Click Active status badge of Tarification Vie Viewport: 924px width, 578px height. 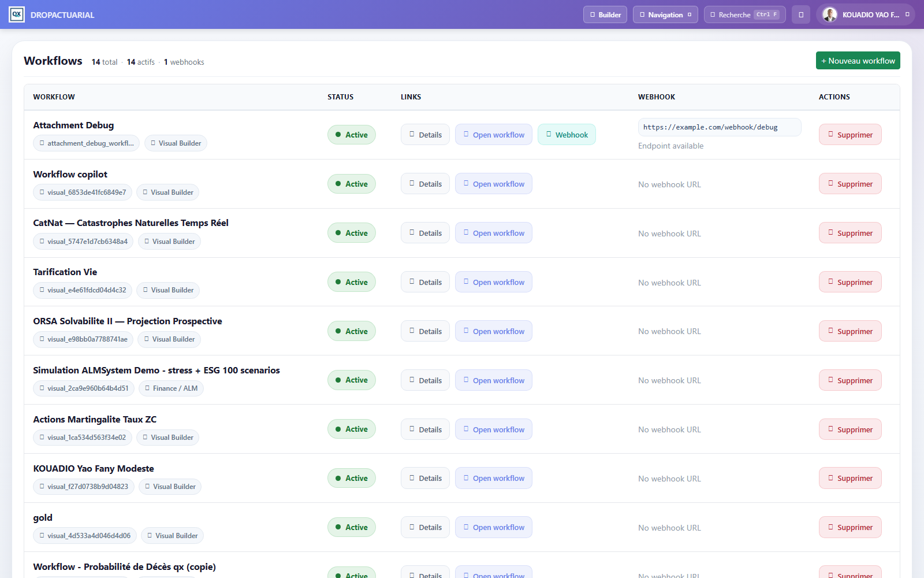point(352,282)
